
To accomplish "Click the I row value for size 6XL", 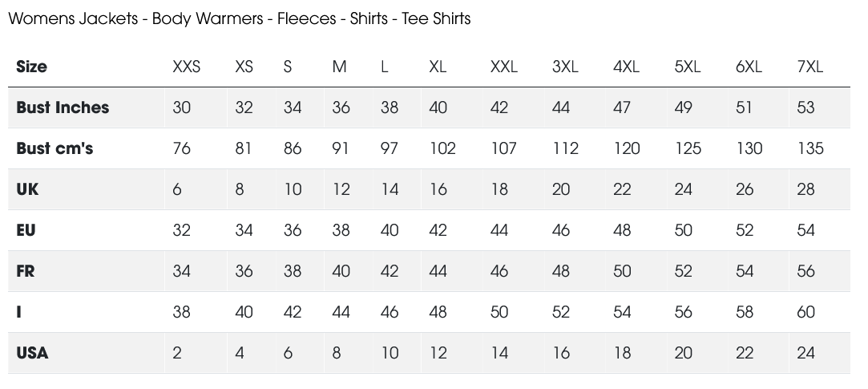I will point(745,312).
